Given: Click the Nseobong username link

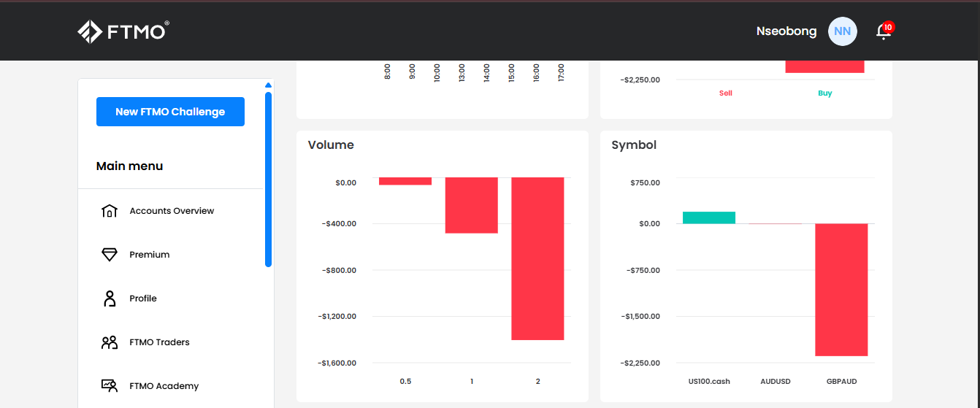Looking at the screenshot, I should [786, 31].
